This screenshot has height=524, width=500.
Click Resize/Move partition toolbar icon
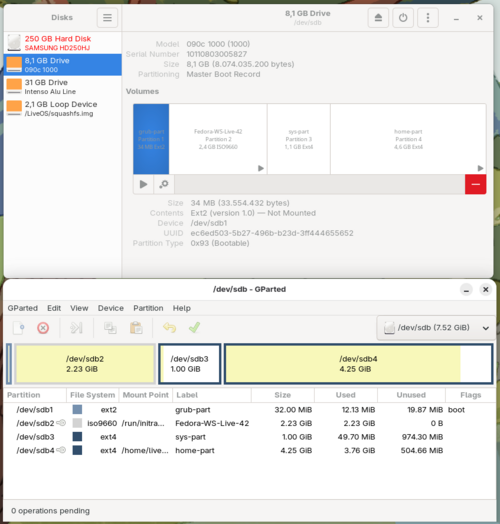pyautogui.click(x=76, y=328)
